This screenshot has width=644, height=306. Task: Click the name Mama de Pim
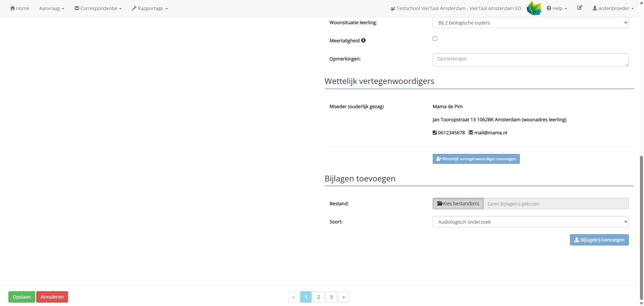[447, 106]
